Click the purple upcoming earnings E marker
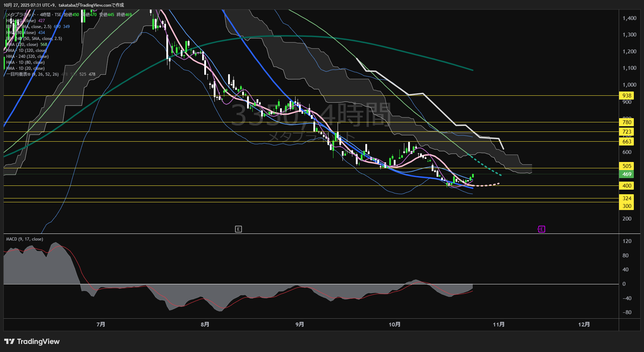 coord(541,229)
